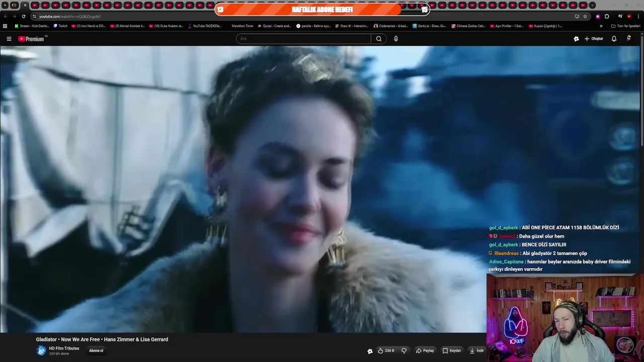The height and width of the screenshot is (362, 644).
Task: Open the Draw It! bookmark
Action: click(352, 26)
